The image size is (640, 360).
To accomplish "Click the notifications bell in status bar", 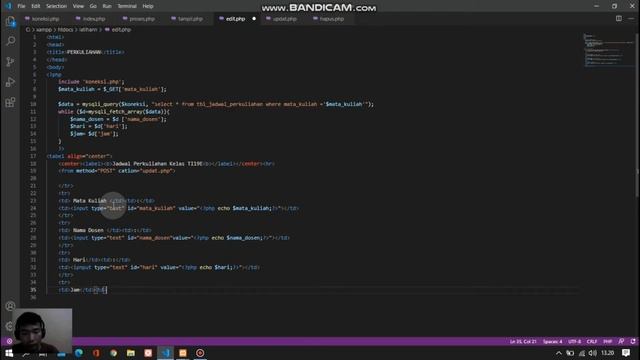I will coord(633,341).
